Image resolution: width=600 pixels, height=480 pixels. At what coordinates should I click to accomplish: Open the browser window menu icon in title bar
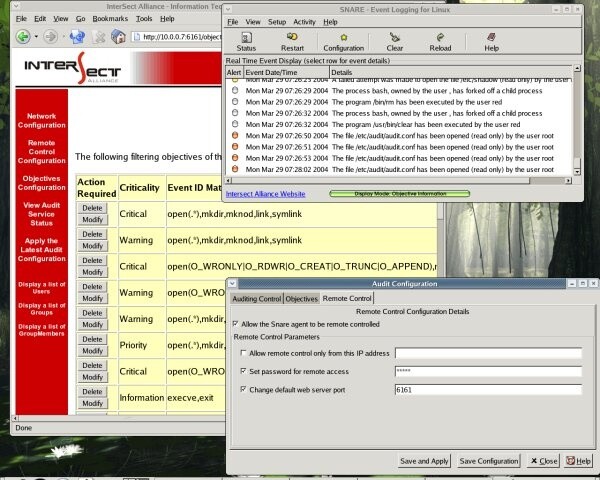click(x=17, y=6)
